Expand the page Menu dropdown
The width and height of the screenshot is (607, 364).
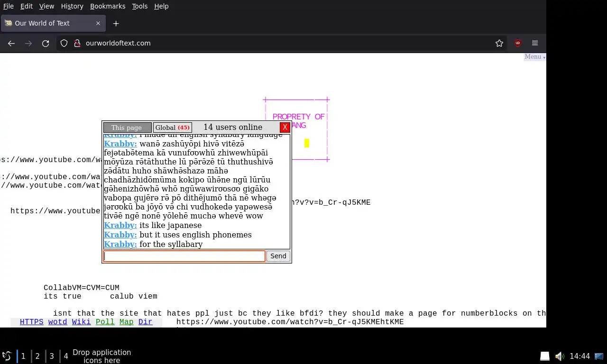[534, 57]
